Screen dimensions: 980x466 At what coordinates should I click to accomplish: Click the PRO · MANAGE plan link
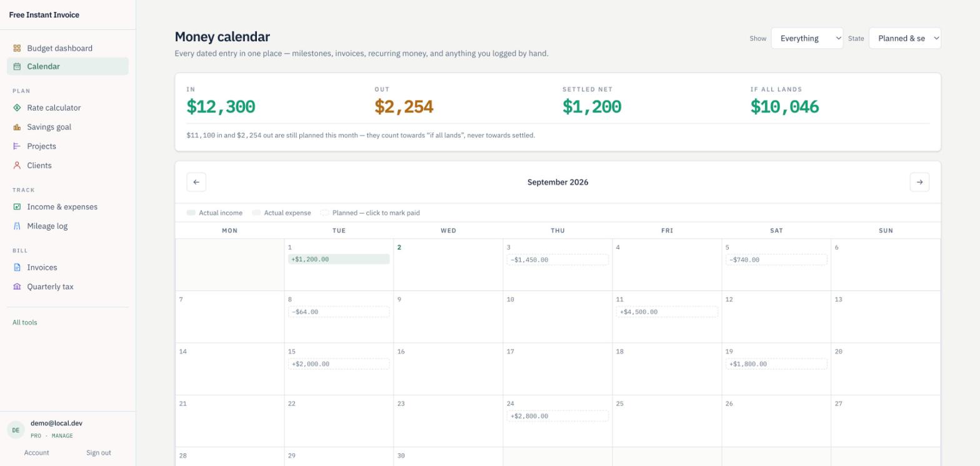pyautogui.click(x=52, y=436)
